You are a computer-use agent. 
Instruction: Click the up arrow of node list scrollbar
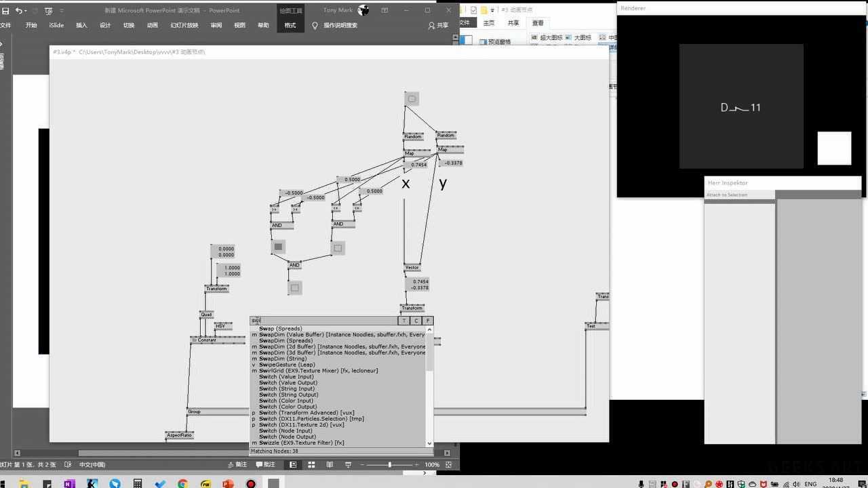point(429,329)
